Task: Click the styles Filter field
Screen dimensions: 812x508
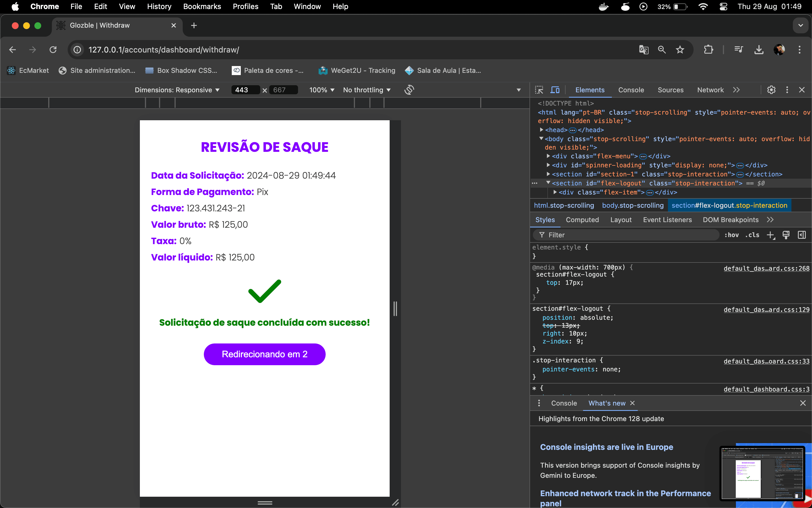Action: pyautogui.click(x=626, y=235)
